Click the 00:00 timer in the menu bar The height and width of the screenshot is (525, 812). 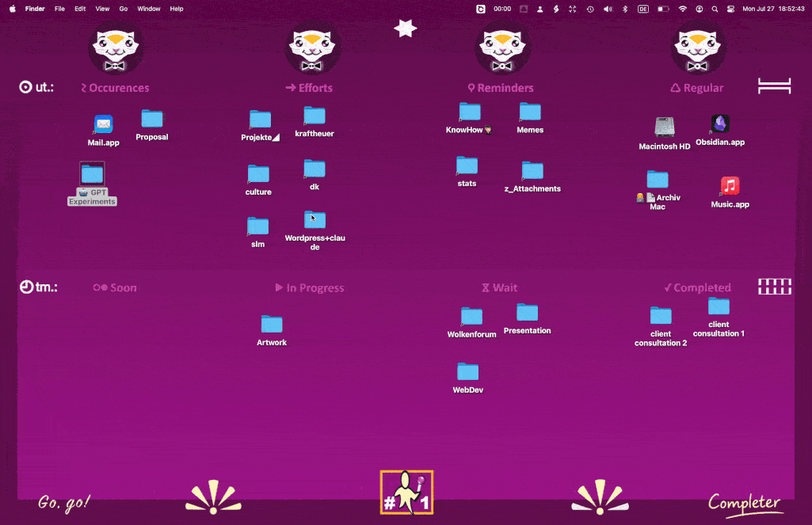coord(502,9)
